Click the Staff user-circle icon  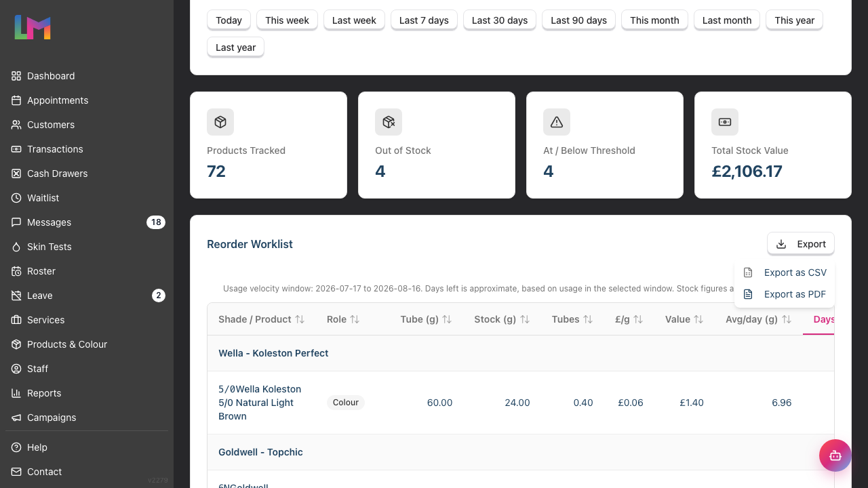pyautogui.click(x=16, y=369)
